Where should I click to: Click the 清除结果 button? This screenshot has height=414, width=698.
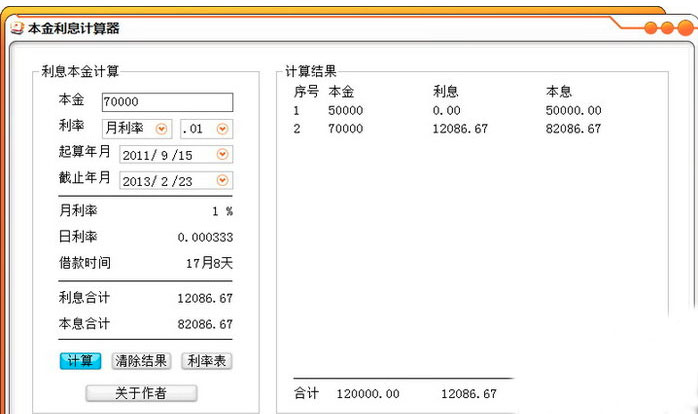tap(141, 361)
